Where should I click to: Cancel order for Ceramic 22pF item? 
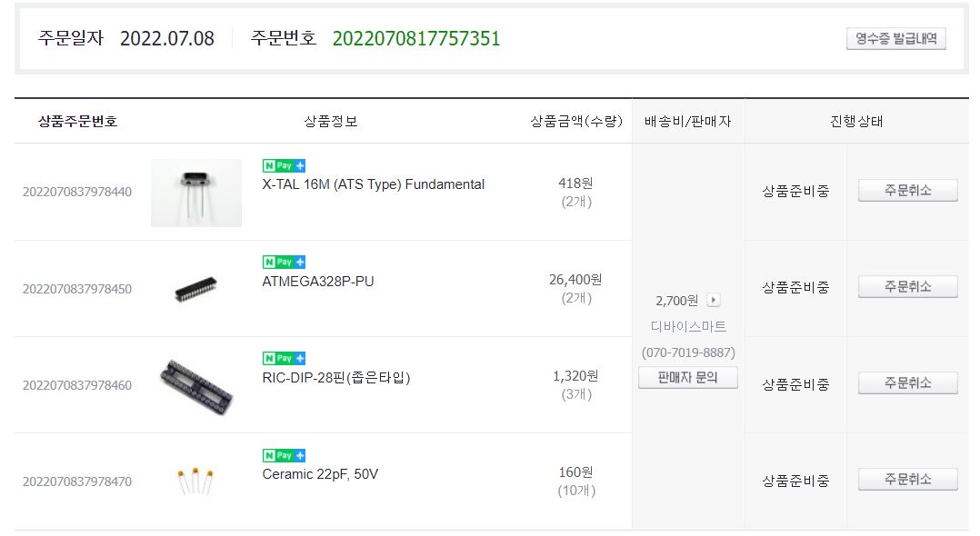pyautogui.click(x=907, y=480)
